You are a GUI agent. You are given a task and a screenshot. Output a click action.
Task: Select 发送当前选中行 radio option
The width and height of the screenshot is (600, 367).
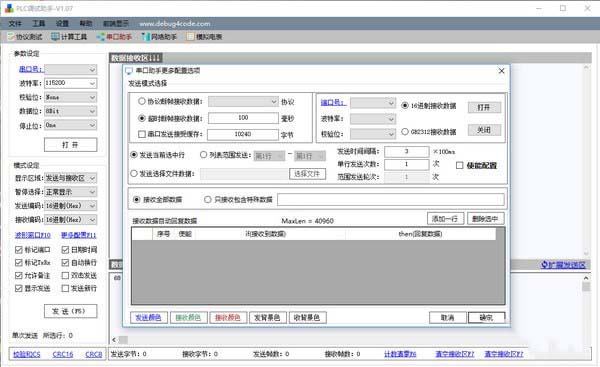pyautogui.click(x=134, y=155)
